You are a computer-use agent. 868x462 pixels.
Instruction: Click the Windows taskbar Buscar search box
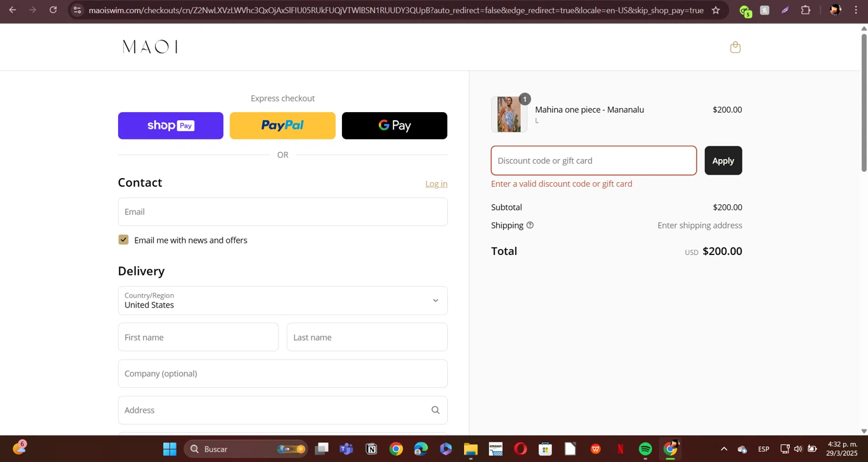(x=246, y=449)
